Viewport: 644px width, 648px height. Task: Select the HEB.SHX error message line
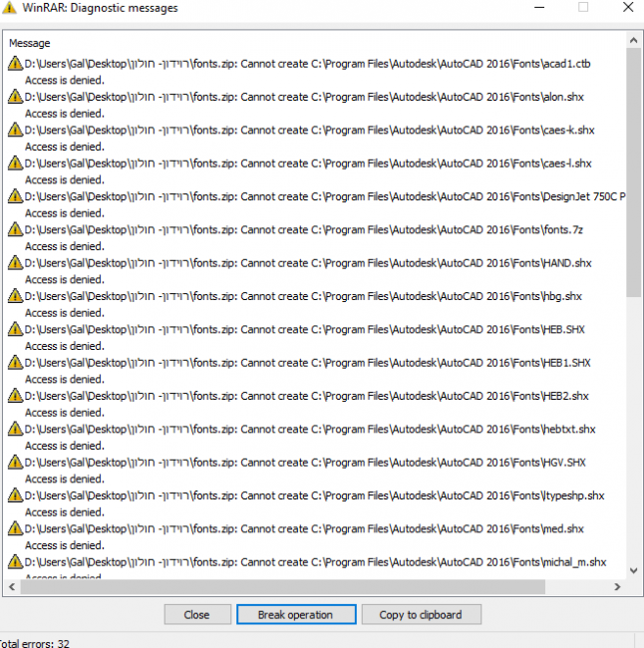coord(305,329)
